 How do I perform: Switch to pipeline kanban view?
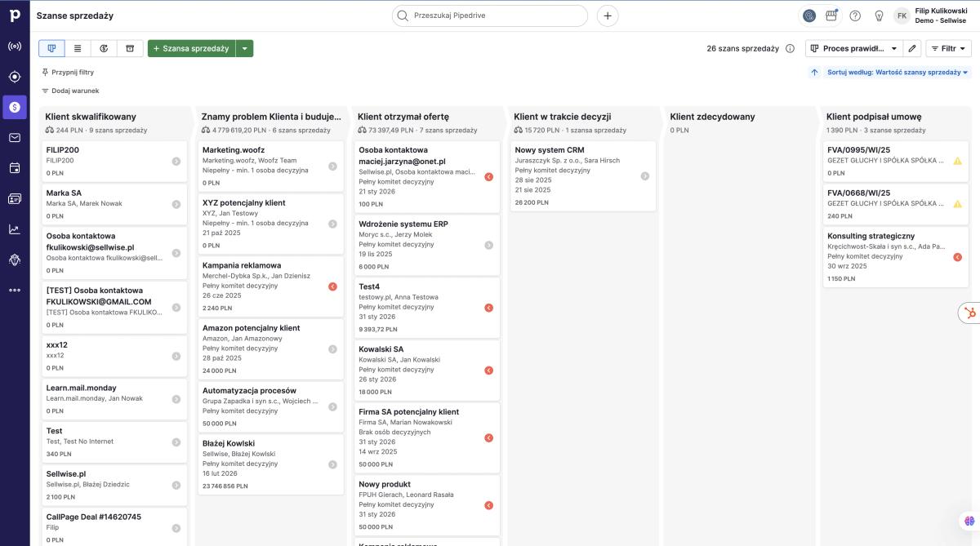pos(51,49)
